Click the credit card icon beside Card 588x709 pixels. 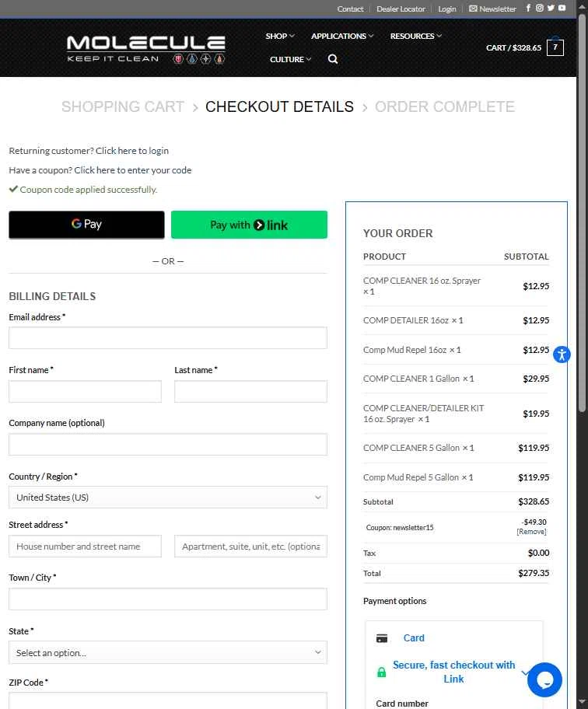click(382, 638)
